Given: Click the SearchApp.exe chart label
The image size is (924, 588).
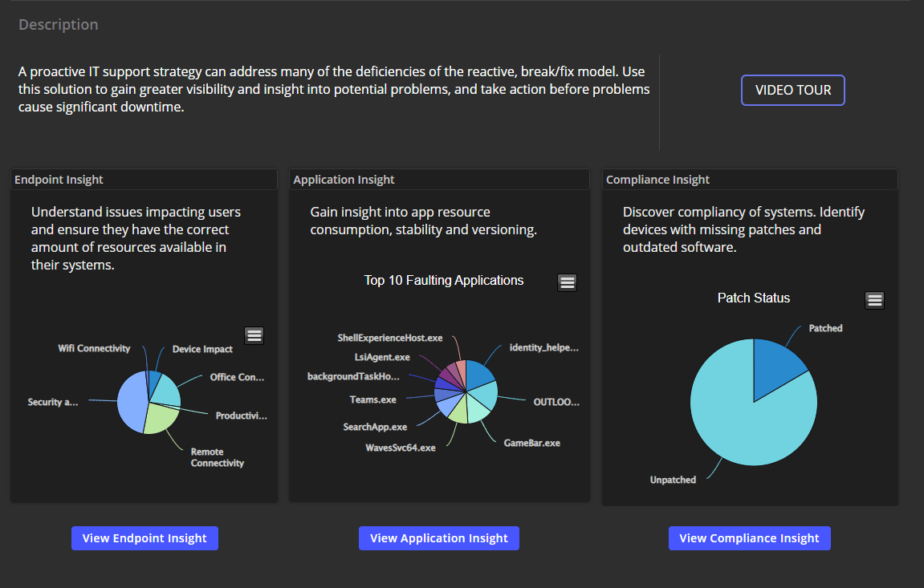Looking at the screenshot, I should (x=375, y=427).
